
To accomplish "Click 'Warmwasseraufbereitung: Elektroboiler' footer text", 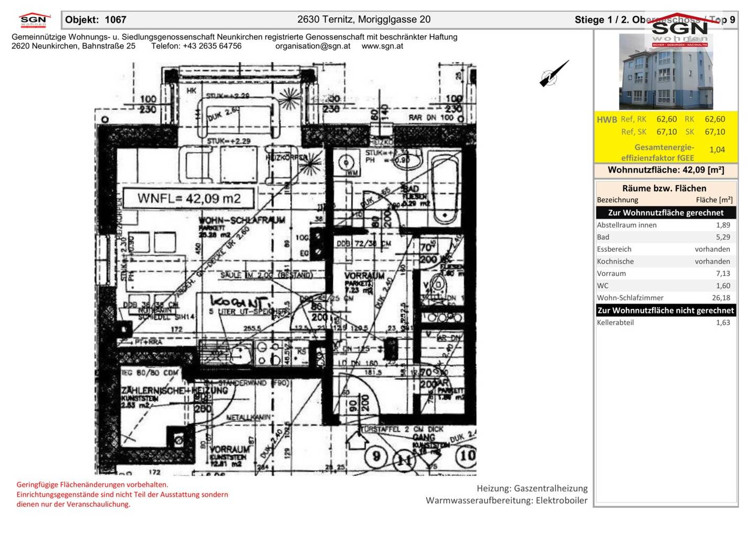I will [x=507, y=500].
